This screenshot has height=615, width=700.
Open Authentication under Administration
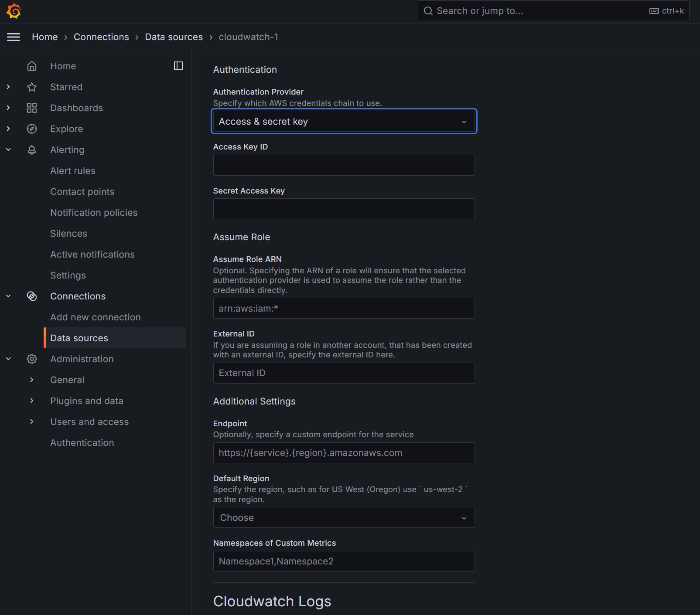click(x=82, y=443)
